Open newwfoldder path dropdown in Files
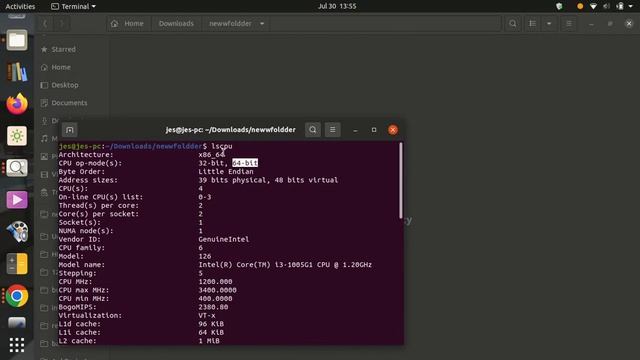The width and height of the screenshot is (640, 360). (262, 24)
